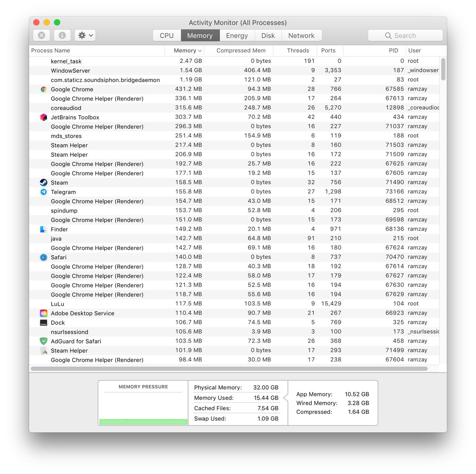This screenshot has width=476, height=474.
Task: Select the coreaudiod process row
Action: pyautogui.click(x=234, y=108)
